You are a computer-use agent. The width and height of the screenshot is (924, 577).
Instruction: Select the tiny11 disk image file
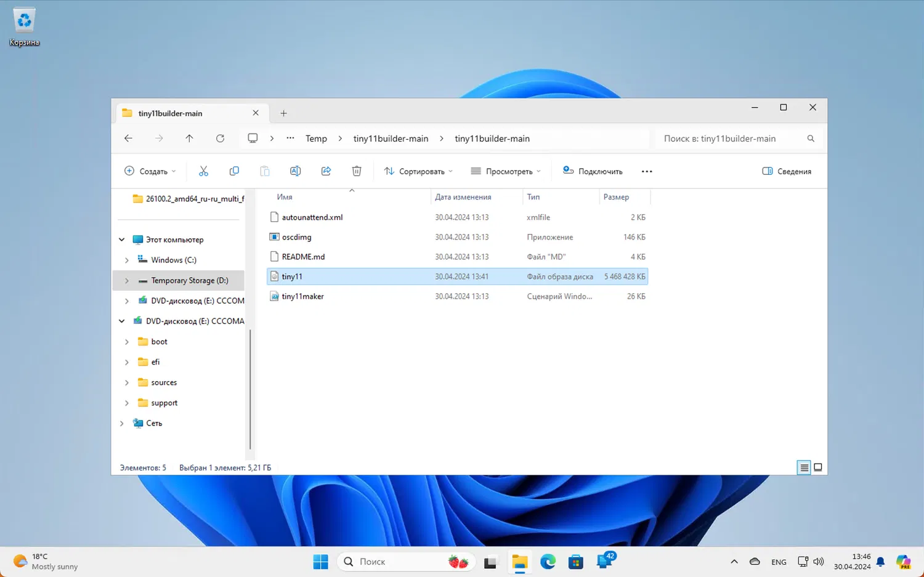[x=458, y=276]
